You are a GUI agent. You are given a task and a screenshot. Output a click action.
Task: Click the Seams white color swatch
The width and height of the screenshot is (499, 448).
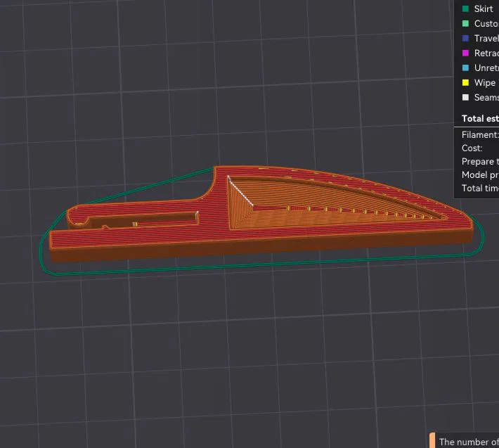click(465, 98)
